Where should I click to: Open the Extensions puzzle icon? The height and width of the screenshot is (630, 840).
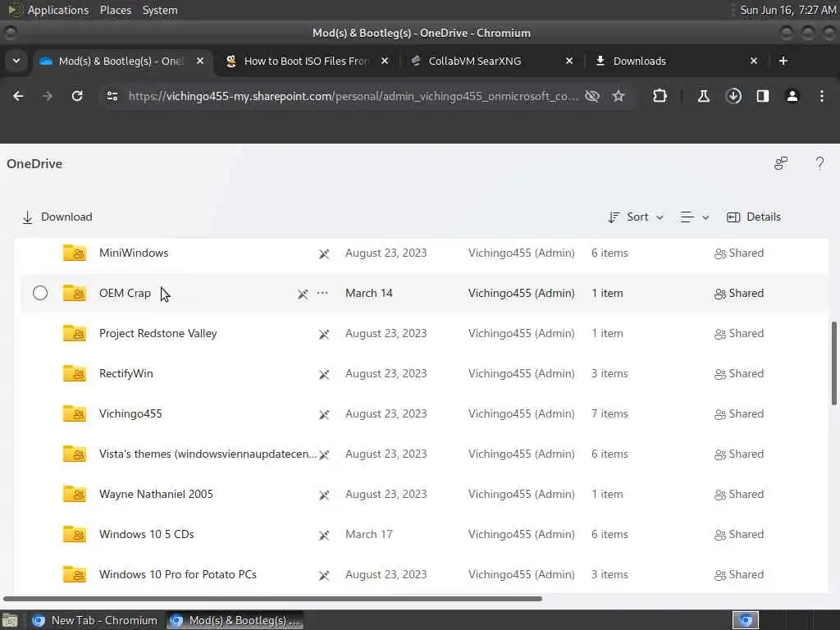tap(660, 96)
